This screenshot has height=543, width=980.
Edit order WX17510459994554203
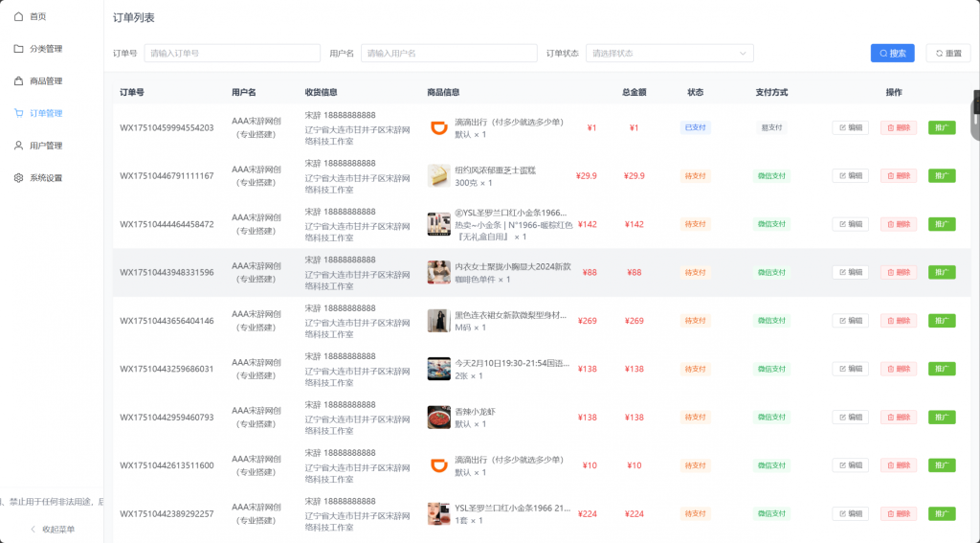click(x=850, y=127)
